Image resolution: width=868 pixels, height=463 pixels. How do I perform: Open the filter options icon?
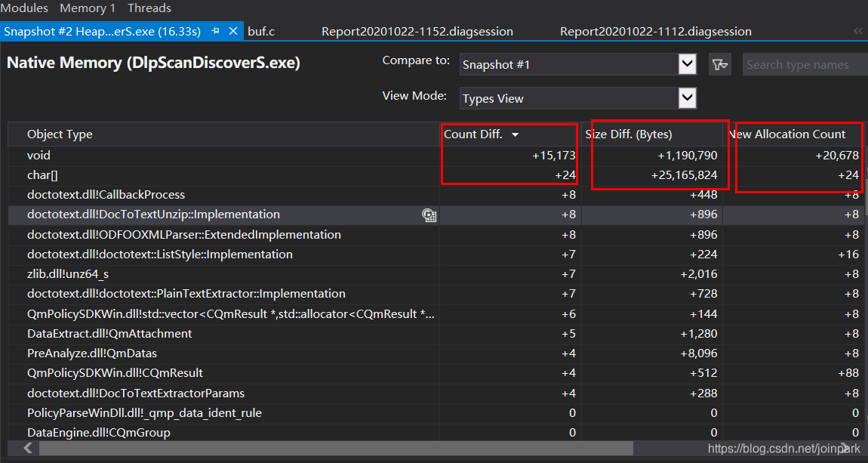[x=719, y=65]
